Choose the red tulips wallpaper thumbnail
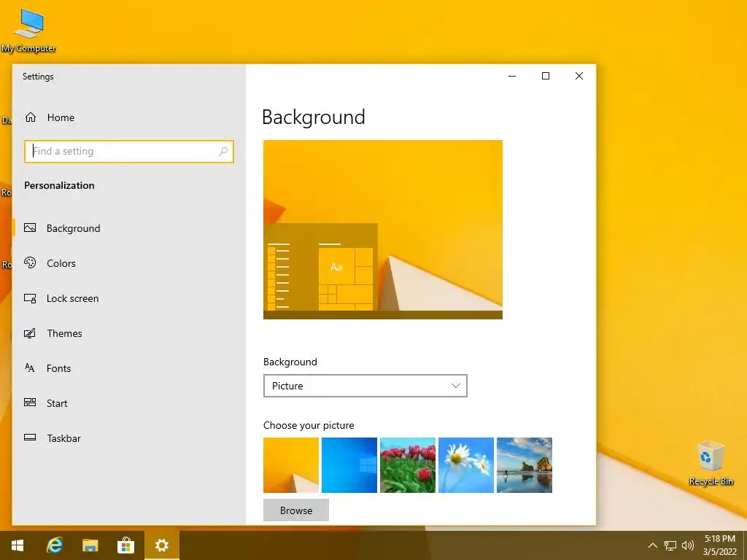747x560 pixels. click(408, 465)
